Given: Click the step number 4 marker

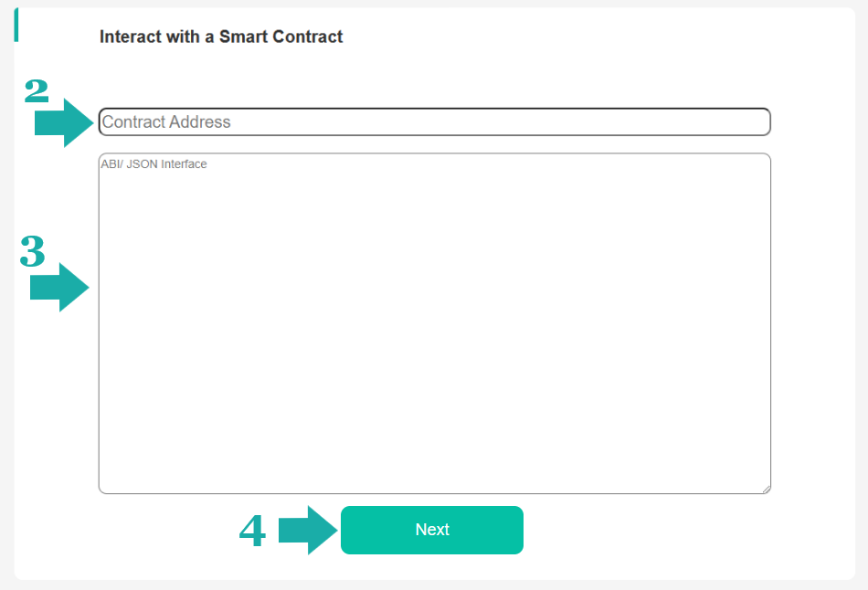Looking at the screenshot, I should [252, 531].
